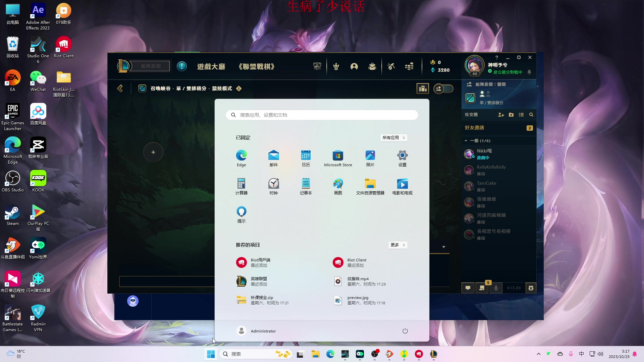
Task: Click the friend search magnifier icon
Action: (531, 115)
